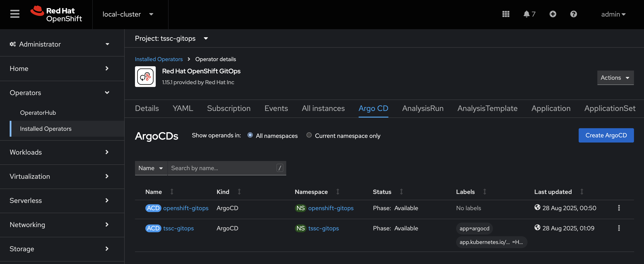Select the Argo CD tab
The width and height of the screenshot is (644, 264).
(373, 108)
